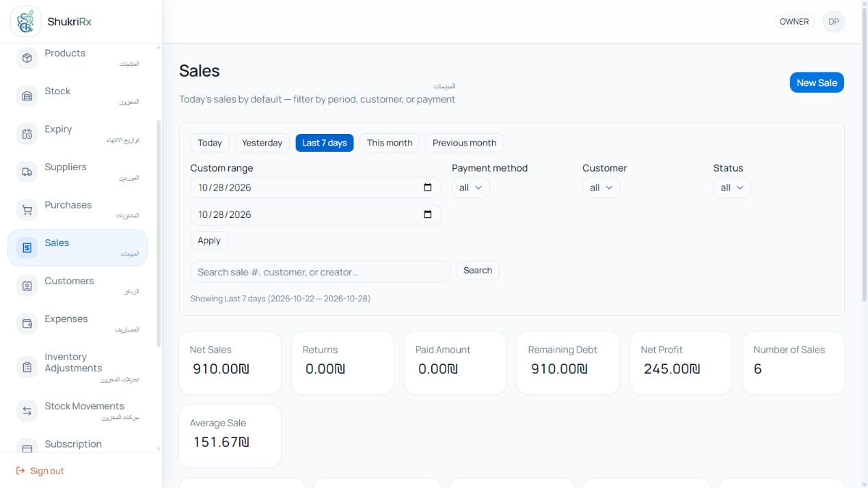Open Products via its box icon
The width and height of the screenshot is (868, 488).
pos(27,58)
